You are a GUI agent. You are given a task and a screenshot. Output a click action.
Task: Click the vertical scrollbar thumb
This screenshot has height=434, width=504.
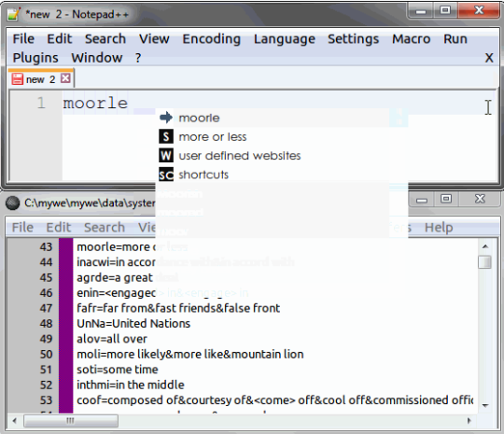pos(484,261)
